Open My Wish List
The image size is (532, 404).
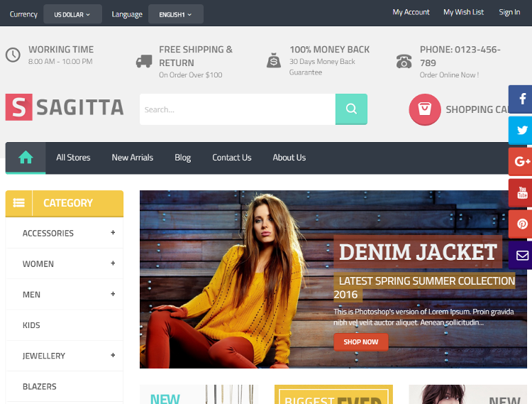pos(463,12)
